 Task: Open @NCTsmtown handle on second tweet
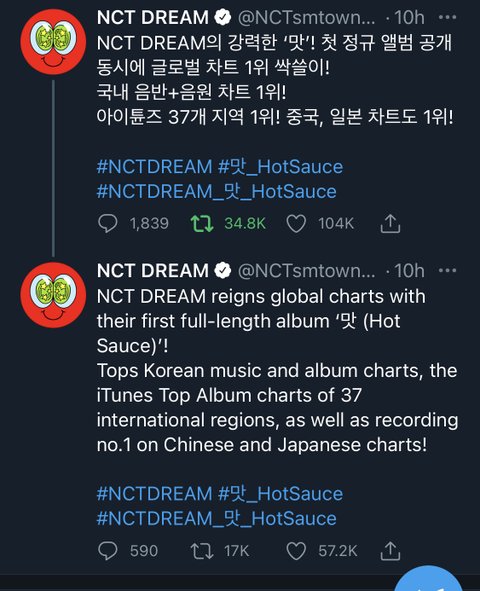tap(306, 271)
